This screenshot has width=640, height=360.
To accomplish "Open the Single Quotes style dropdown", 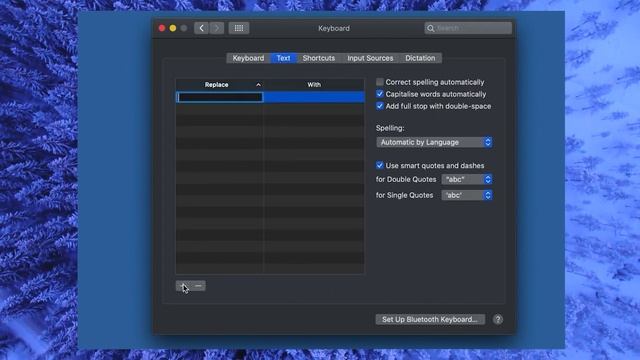I will click(467, 195).
